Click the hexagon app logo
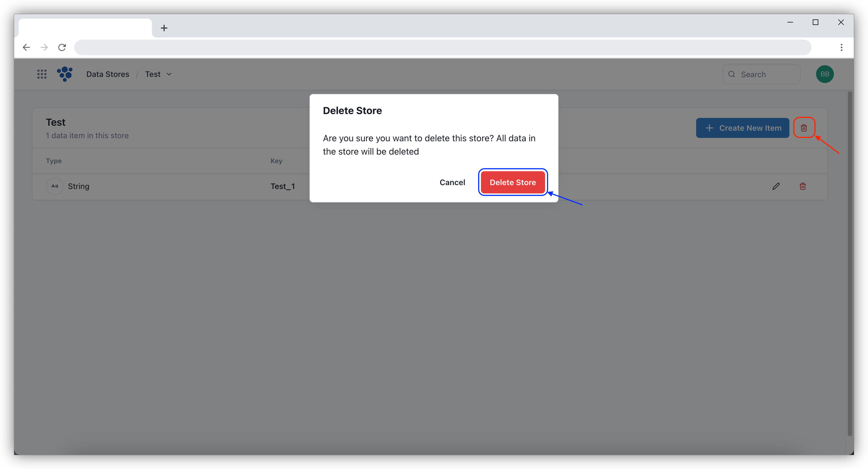 (65, 74)
